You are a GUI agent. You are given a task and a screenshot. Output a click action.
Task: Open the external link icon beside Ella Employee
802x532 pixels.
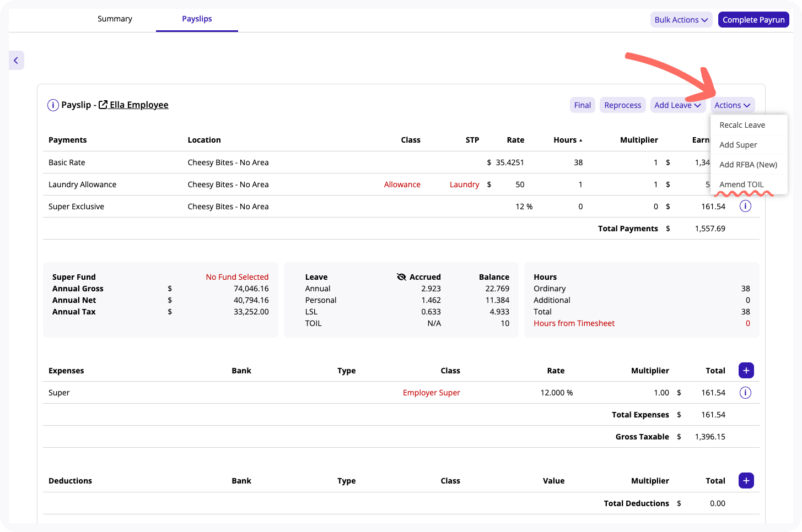(103, 105)
